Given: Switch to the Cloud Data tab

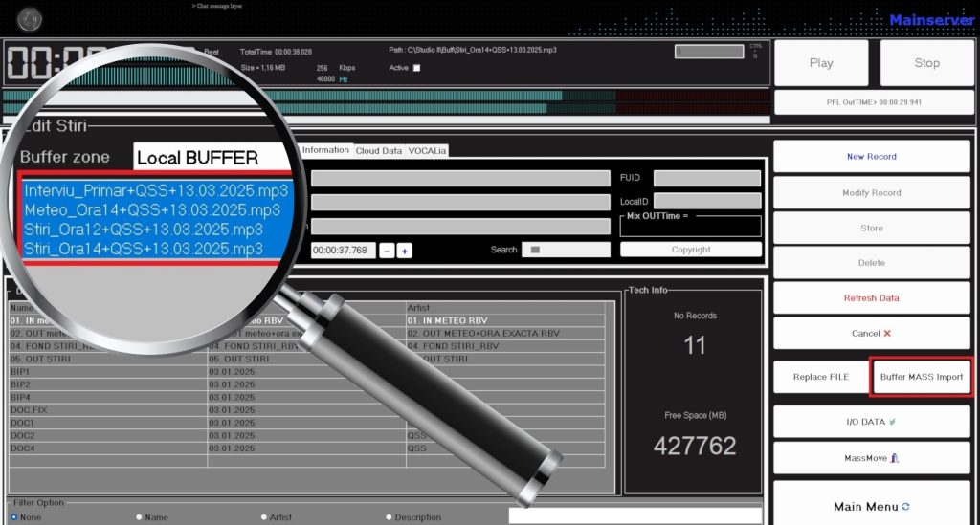Looking at the screenshot, I should coord(379,151).
